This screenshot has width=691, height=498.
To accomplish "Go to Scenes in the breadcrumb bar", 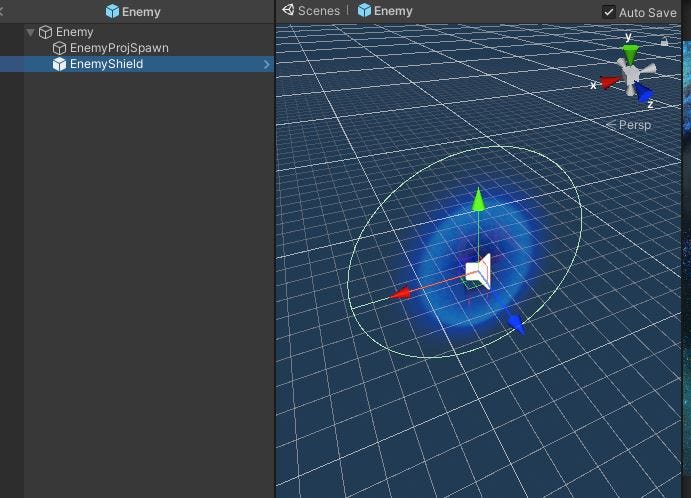I will click(319, 11).
